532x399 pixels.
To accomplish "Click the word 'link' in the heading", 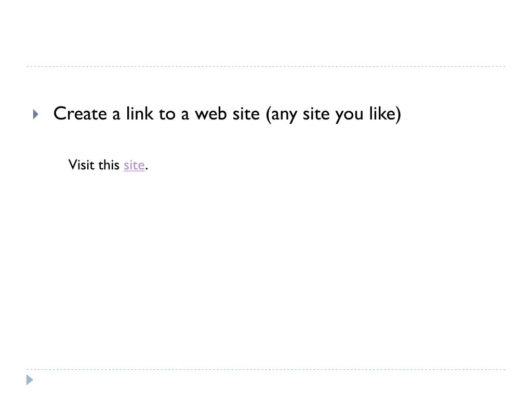I will [139, 114].
